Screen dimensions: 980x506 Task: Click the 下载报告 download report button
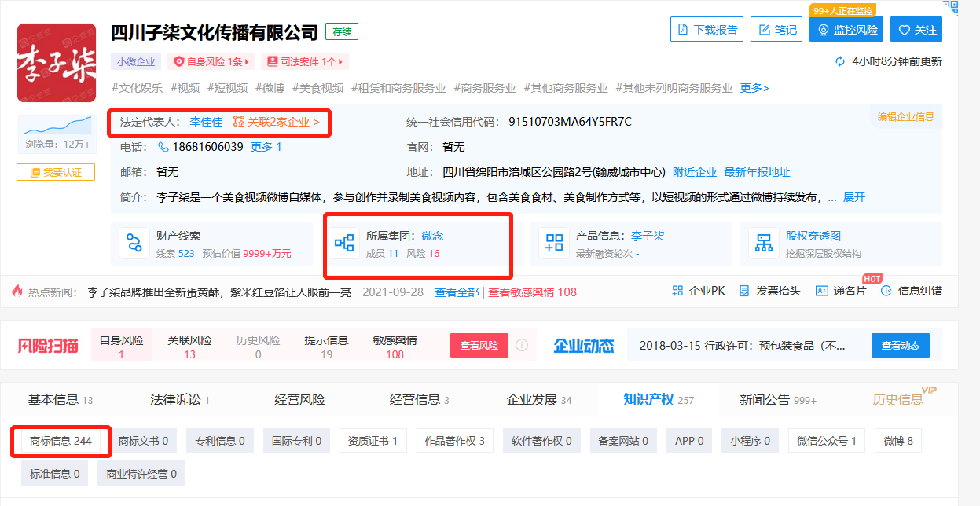click(x=706, y=29)
